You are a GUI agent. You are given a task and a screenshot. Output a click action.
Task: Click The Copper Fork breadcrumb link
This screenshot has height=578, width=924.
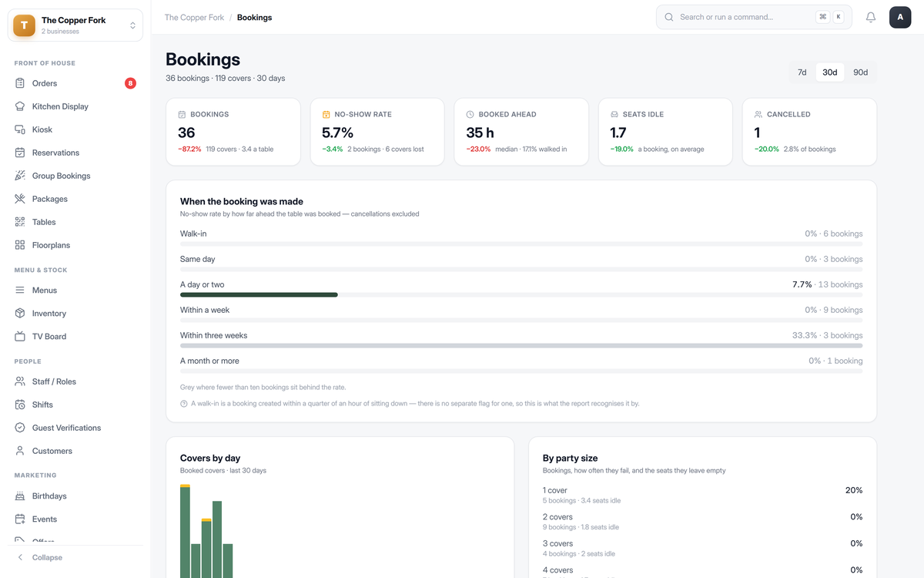194,17
